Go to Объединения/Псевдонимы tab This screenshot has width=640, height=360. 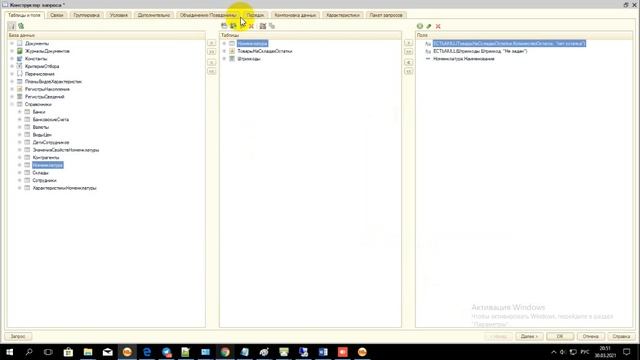click(208, 15)
